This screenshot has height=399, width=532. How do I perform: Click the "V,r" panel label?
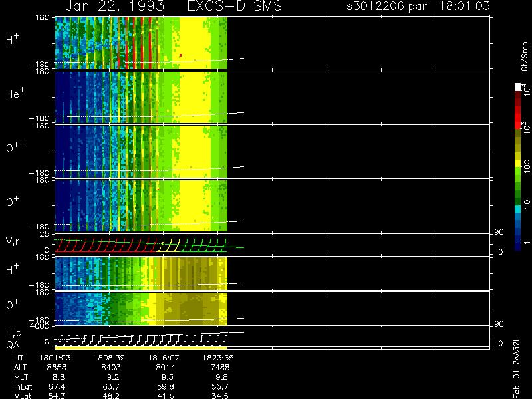13,241
